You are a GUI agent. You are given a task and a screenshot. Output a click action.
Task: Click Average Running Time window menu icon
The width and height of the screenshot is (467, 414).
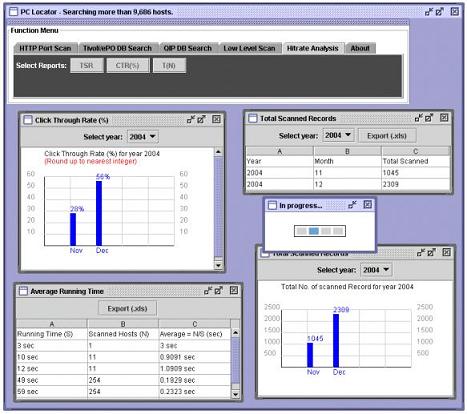tap(23, 291)
